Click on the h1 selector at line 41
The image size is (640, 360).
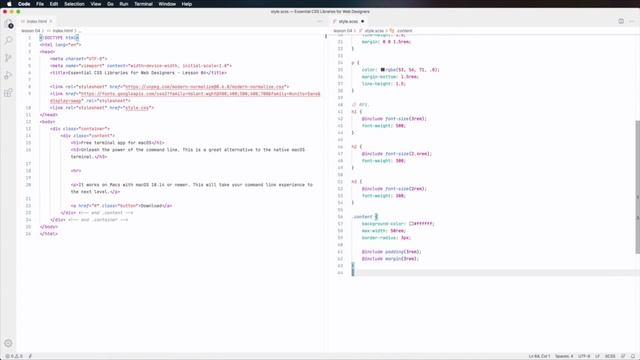click(x=354, y=111)
